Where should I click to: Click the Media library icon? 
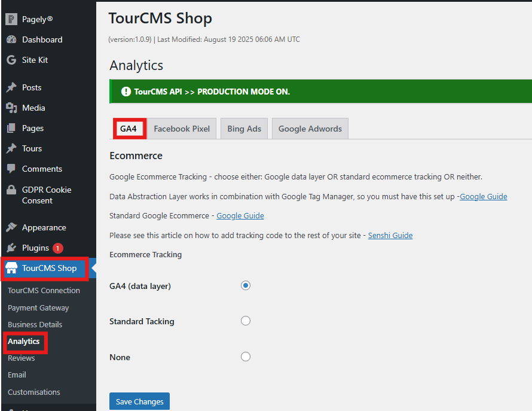coord(11,108)
